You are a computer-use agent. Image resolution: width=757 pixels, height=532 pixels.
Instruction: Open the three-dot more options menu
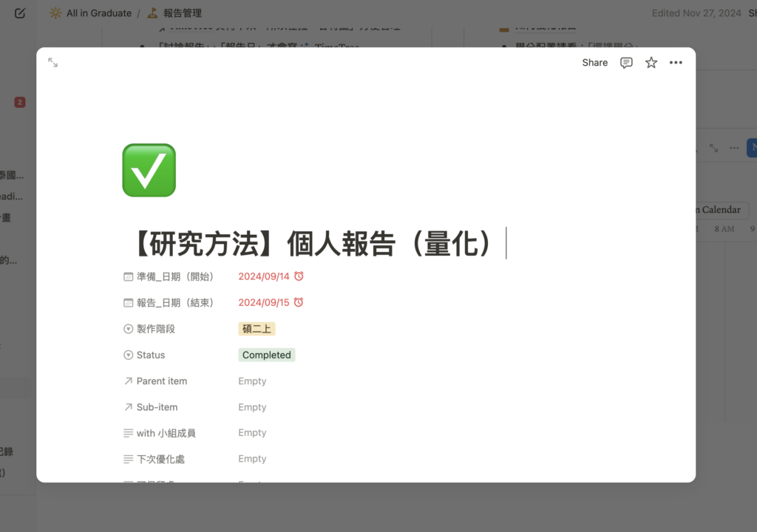(x=676, y=63)
